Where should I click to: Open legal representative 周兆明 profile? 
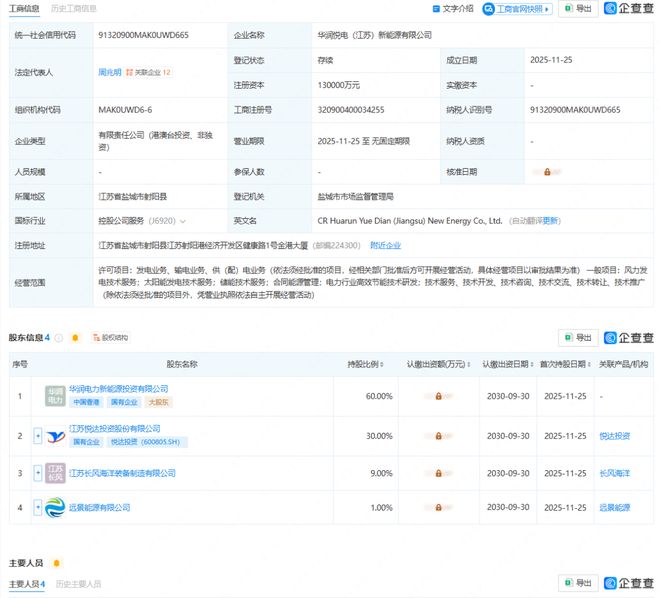pos(109,72)
